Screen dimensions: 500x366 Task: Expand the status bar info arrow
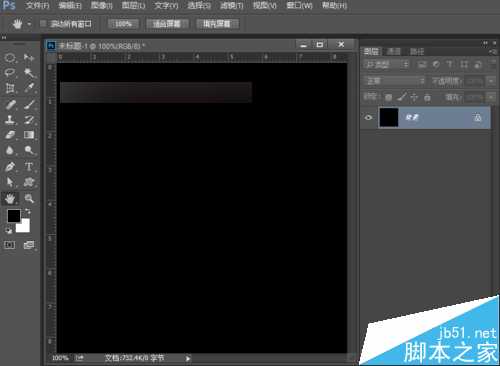click(188, 359)
